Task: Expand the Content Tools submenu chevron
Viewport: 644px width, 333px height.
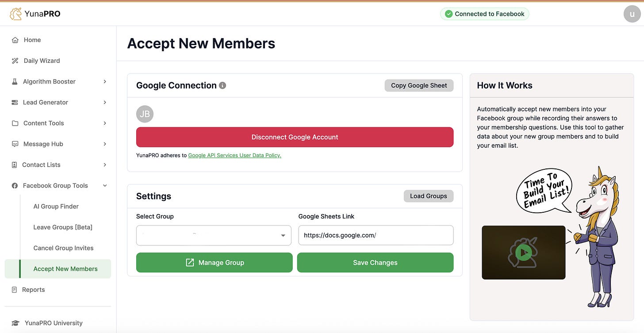Action: (105, 123)
